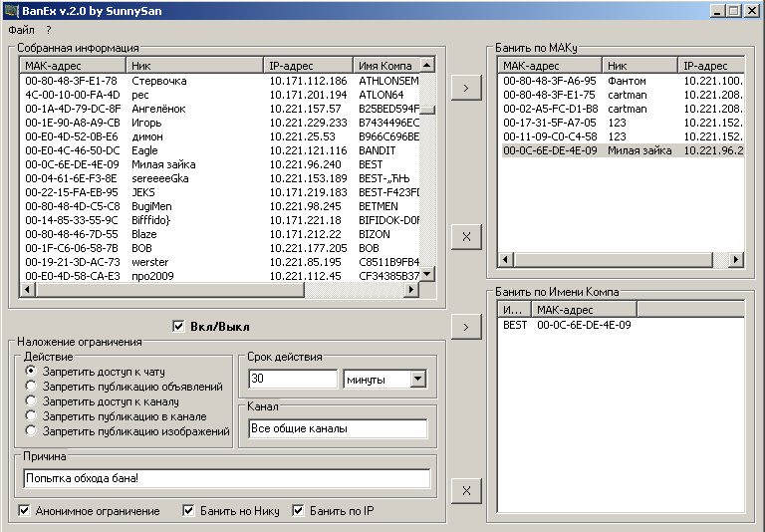The image size is (765, 532).
Task: Click down arrow of collected info vertical scrollbar
Action: (427, 274)
